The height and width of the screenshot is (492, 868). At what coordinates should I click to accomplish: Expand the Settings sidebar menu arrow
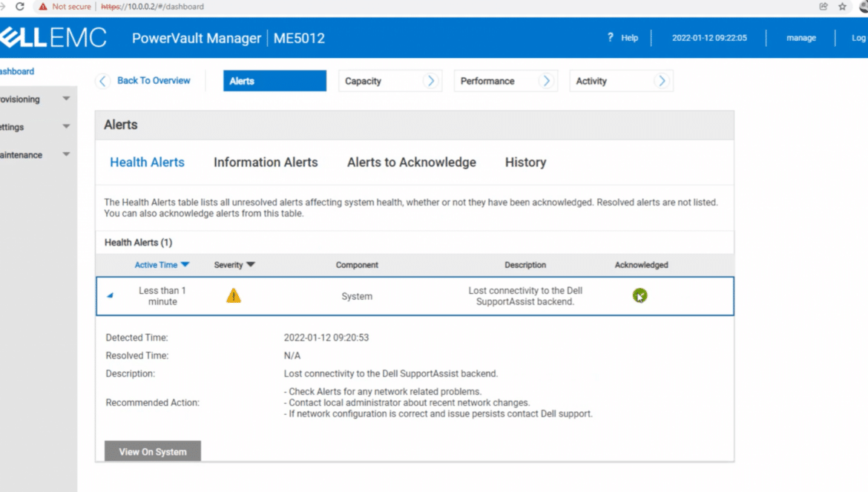click(x=67, y=126)
